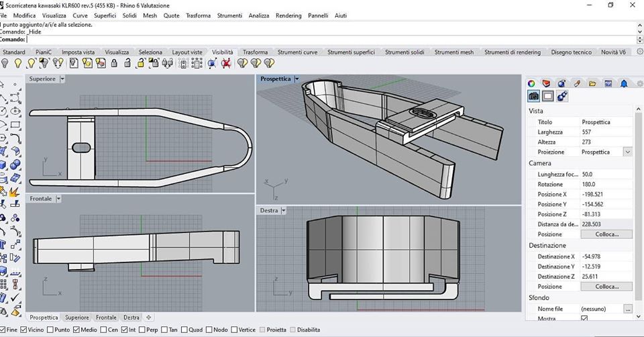Click the red X visibility toolbar icon
644x337 pixels.
click(x=226, y=63)
